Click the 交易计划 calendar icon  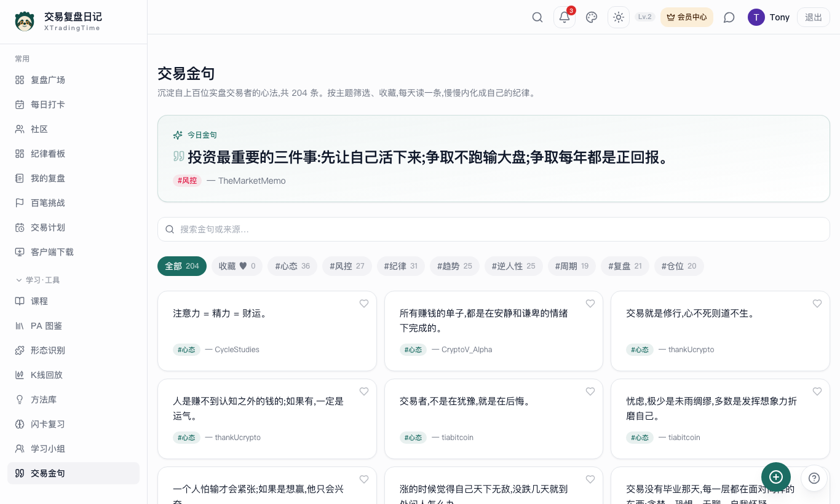(20, 227)
